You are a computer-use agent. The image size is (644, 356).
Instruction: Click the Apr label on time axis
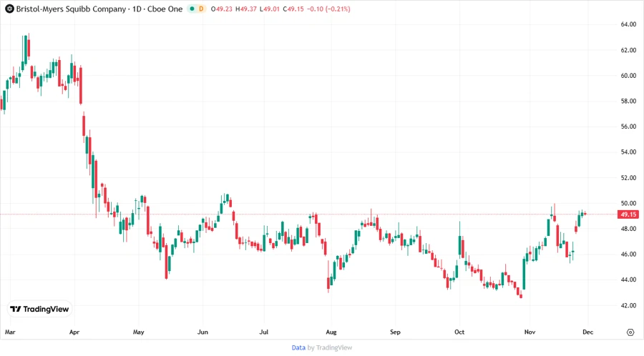(x=74, y=332)
